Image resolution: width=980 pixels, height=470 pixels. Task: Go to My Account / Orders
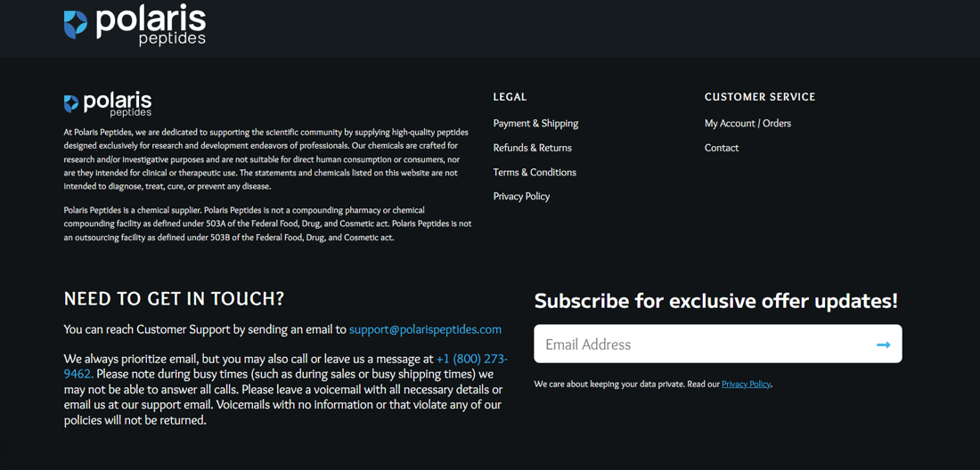pyautogui.click(x=747, y=124)
